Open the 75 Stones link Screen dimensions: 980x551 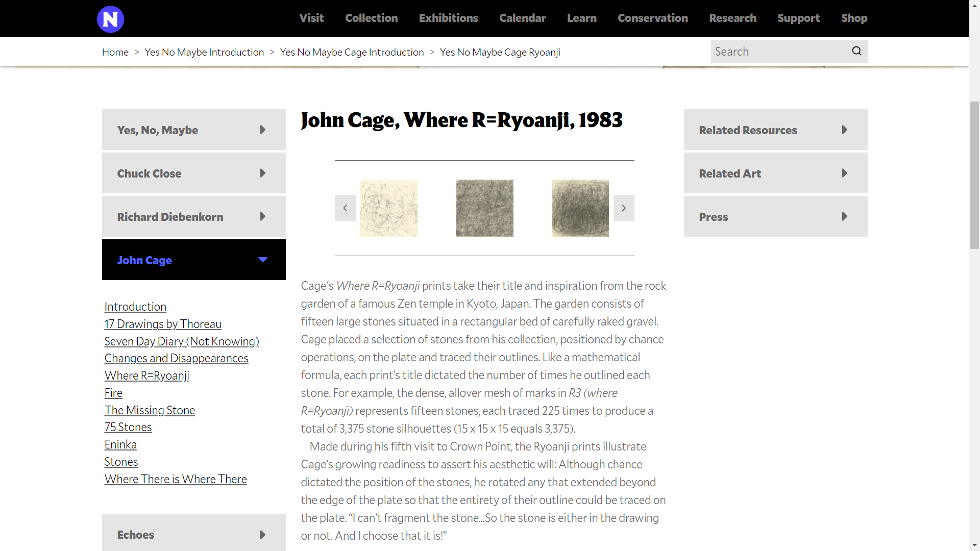tap(128, 427)
